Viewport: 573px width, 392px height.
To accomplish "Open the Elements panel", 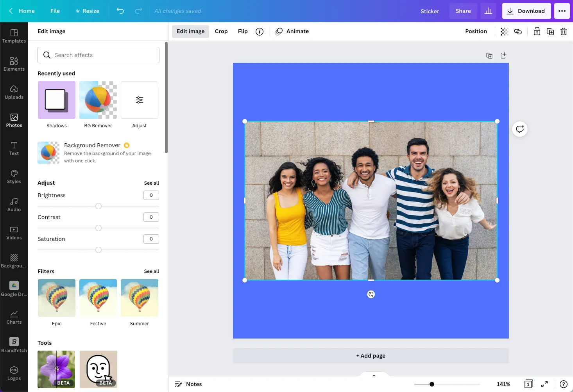I will click(14, 64).
